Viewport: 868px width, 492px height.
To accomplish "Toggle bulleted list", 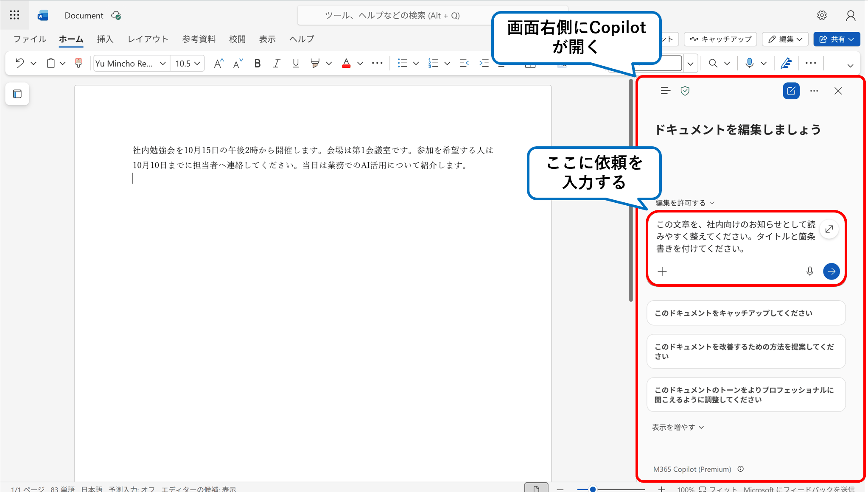I will 402,63.
